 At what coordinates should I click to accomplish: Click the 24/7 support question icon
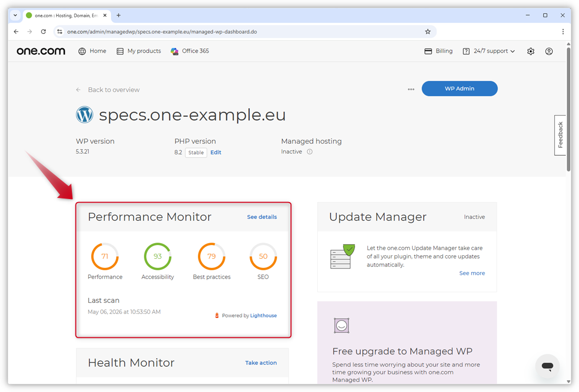coord(466,51)
